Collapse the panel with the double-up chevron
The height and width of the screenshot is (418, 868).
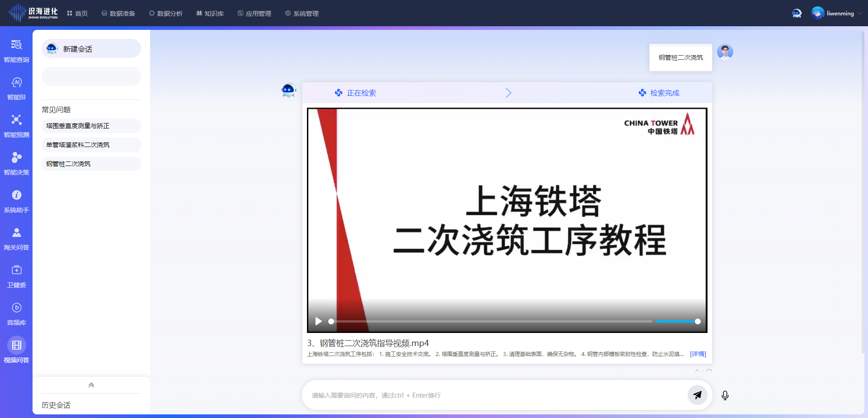coord(91,385)
